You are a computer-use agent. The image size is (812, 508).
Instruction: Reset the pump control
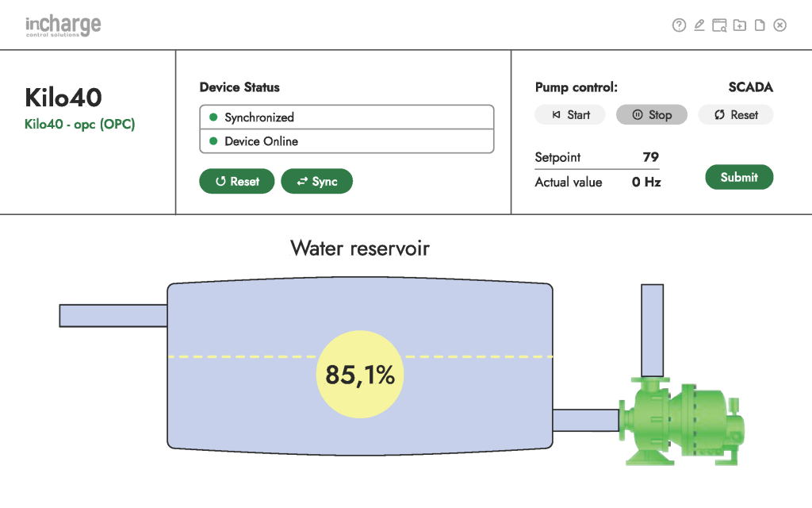tap(736, 115)
